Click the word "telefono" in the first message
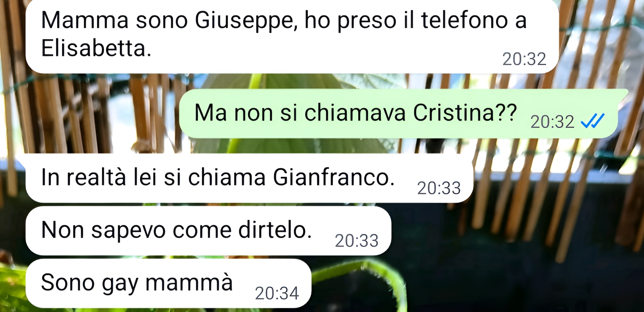 click(x=464, y=20)
